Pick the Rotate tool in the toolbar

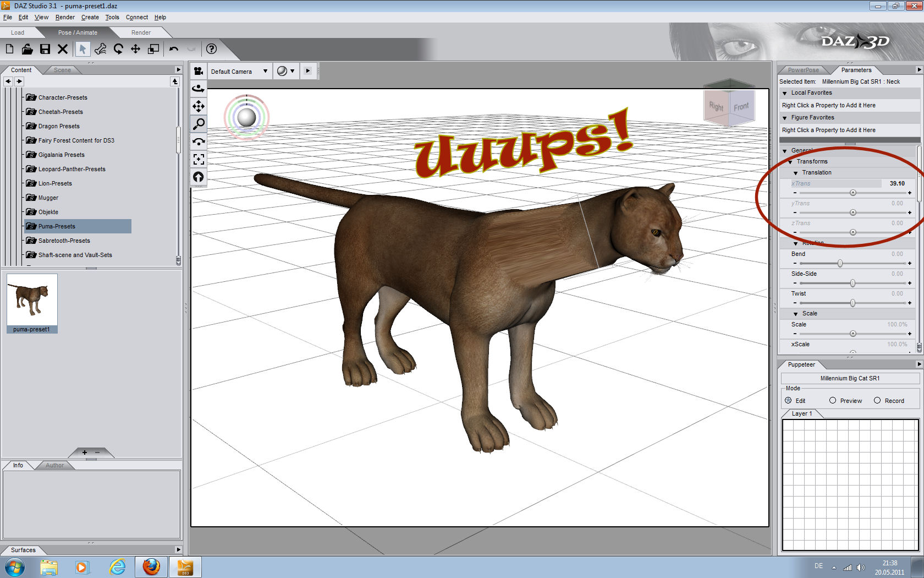tap(118, 49)
